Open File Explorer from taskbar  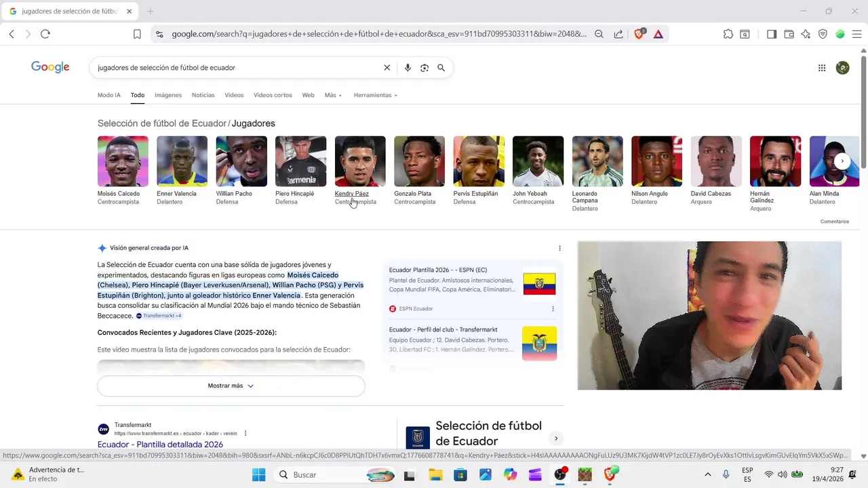435,474
